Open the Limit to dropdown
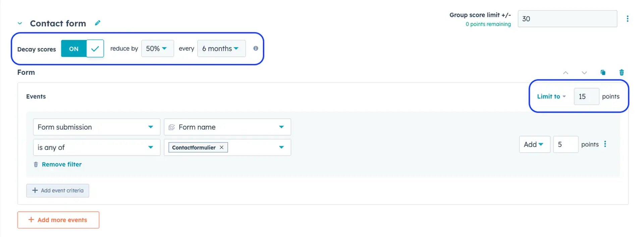Screen dimensions: 644x237 tap(551, 97)
